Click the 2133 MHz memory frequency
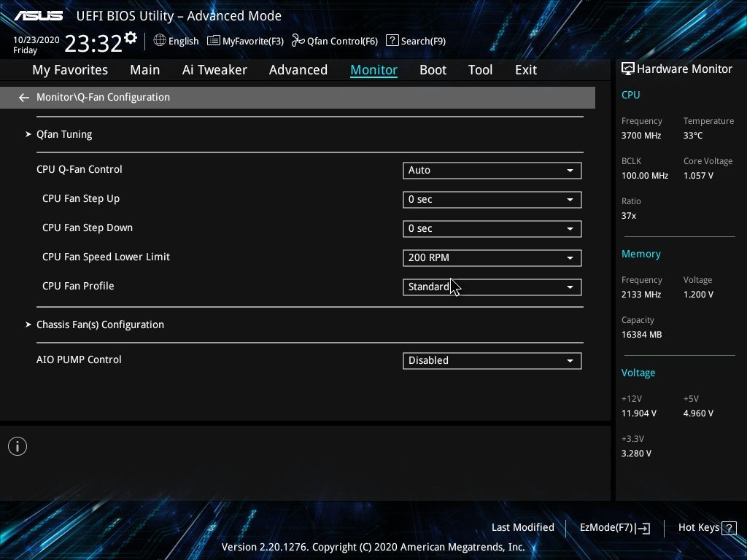This screenshot has width=747, height=560. coord(641,295)
